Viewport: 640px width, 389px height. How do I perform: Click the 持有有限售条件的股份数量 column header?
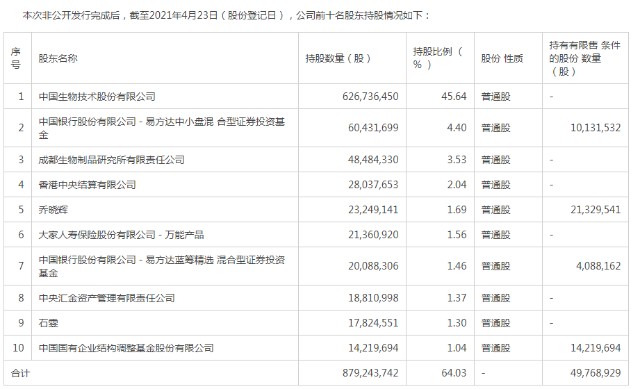pyautogui.click(x=585, y=58)
